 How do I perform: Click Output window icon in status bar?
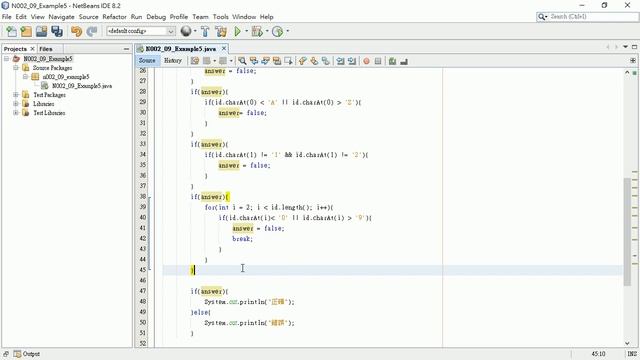(17, 354)
